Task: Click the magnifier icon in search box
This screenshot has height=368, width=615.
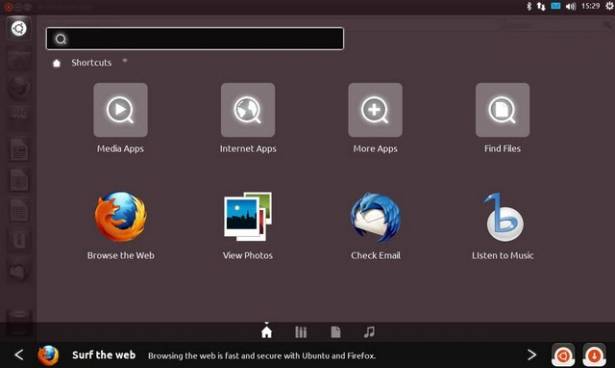Action: 61,39
